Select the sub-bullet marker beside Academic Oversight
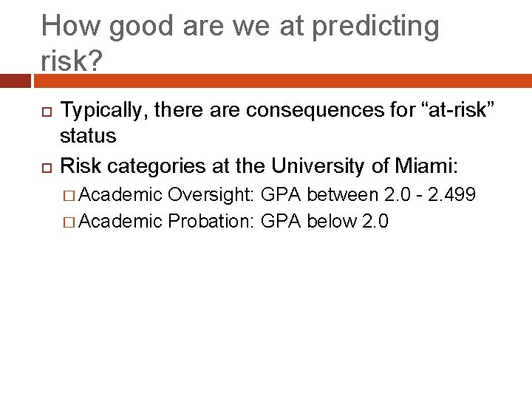The width and height of the screenshot is (532, 399). click(69, 195)
